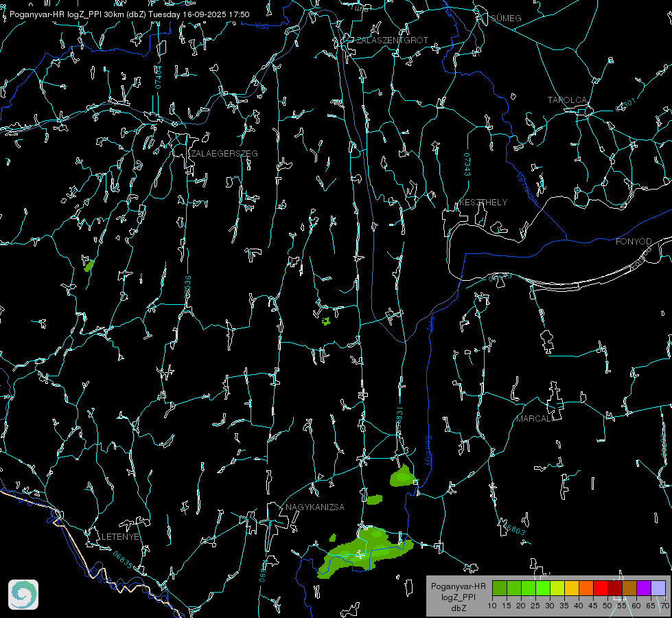
Task: Select the yellow 35–40 dBZ legend swatch
Action: pyautogui.click(x=572, y=588)
